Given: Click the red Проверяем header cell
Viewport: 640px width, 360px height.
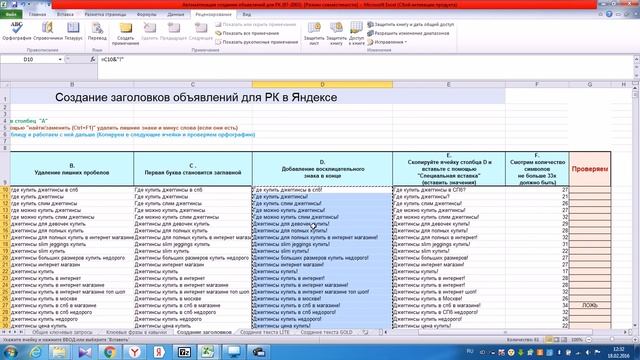Looking at the screenshot, I should 590,169.
